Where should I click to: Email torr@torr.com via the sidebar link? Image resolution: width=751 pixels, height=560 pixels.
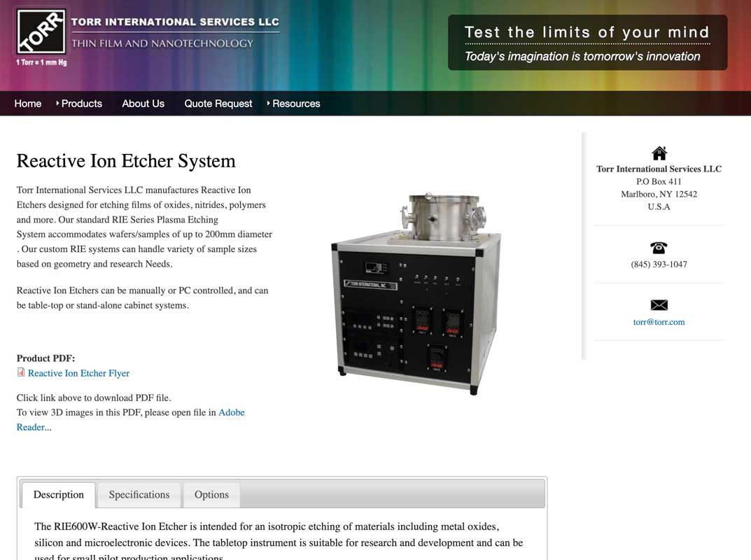tap(659, 322)
